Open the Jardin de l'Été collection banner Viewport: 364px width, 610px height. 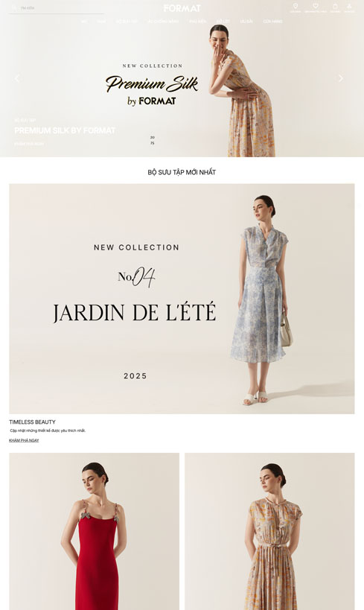point(182,299)
